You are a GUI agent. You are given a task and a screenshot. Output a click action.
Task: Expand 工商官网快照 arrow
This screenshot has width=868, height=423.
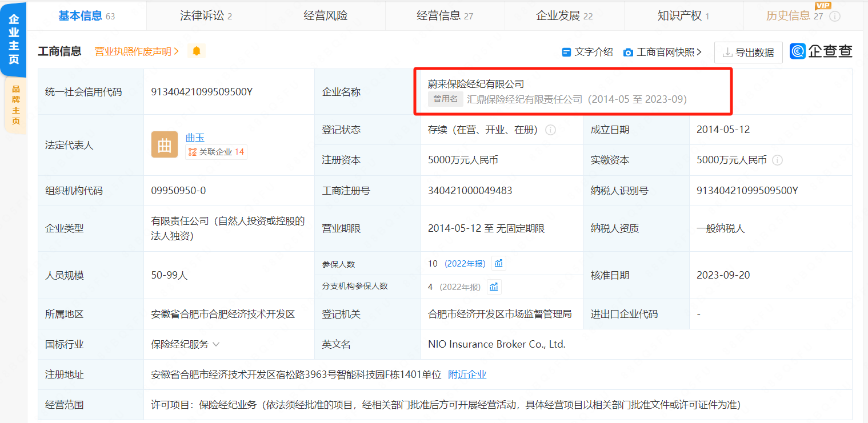pyautogui.click(x=699, y=52)
